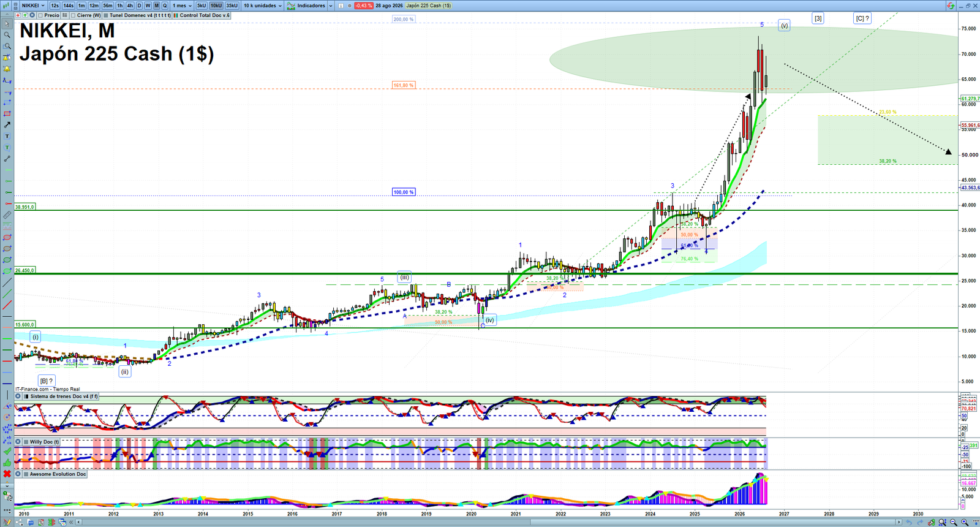Viewport: 980px width, 527px height.
Task: Open the price list settings icon
Action: click(x=64, y=15)
